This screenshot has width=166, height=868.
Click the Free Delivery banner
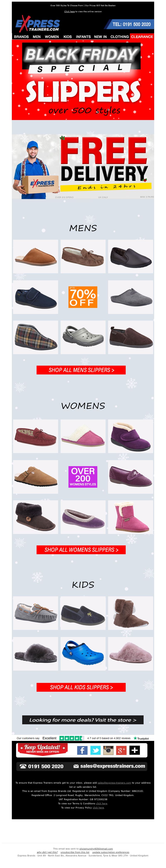[83, 166]
